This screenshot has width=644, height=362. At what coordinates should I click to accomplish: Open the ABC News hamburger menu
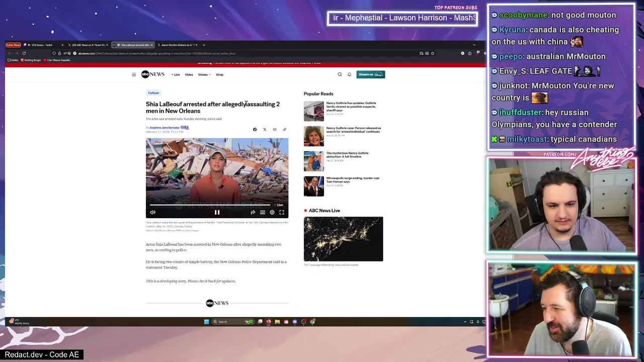[x=134, y=74]
